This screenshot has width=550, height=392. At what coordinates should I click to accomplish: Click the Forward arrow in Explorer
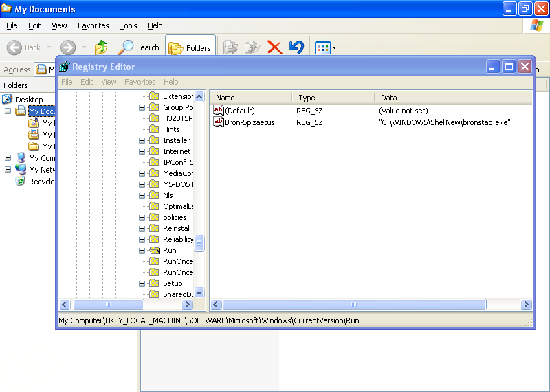(x=68, y=47)
